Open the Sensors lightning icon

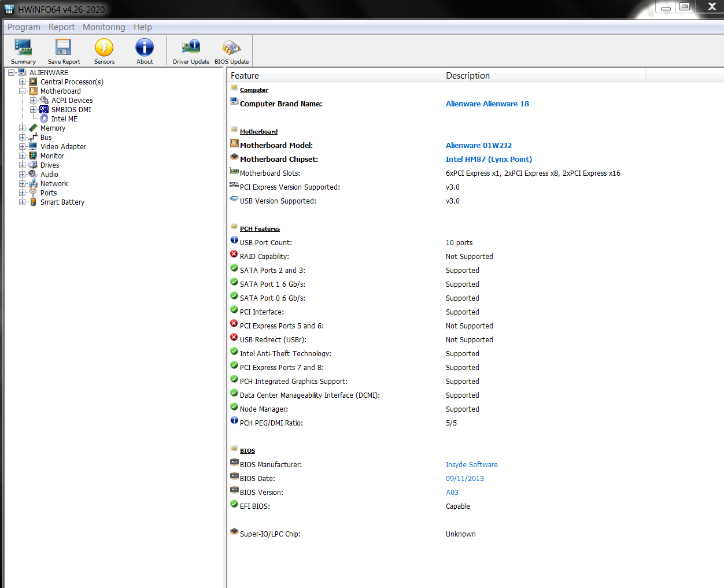tap(104, 47)
